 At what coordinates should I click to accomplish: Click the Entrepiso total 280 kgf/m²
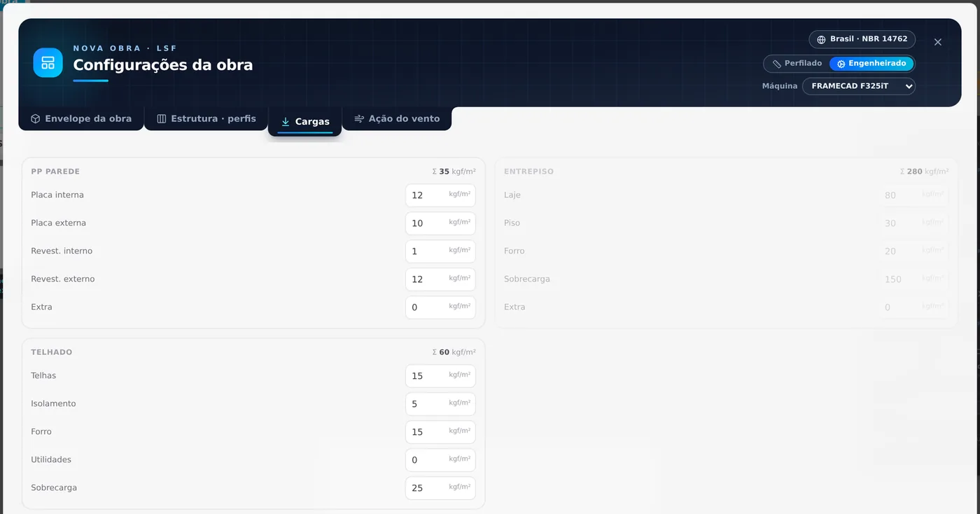(x=925, y=172)
